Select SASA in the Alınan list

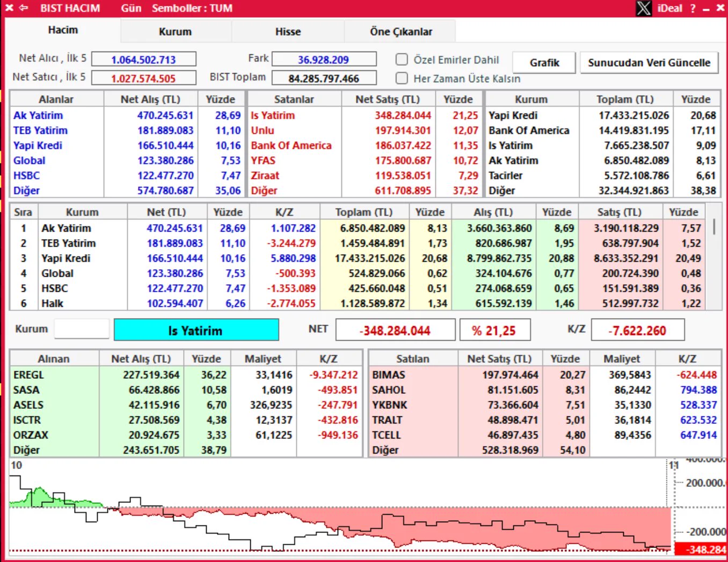coord(26,390)
